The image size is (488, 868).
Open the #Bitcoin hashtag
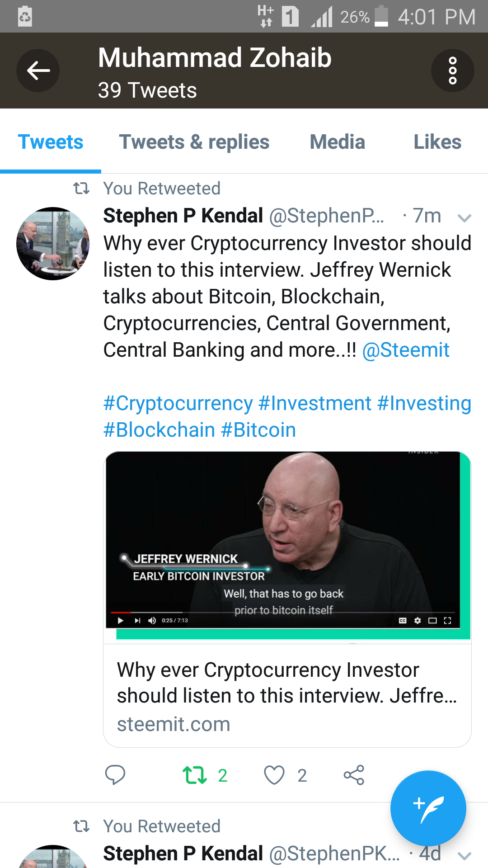tap(258, 430)
